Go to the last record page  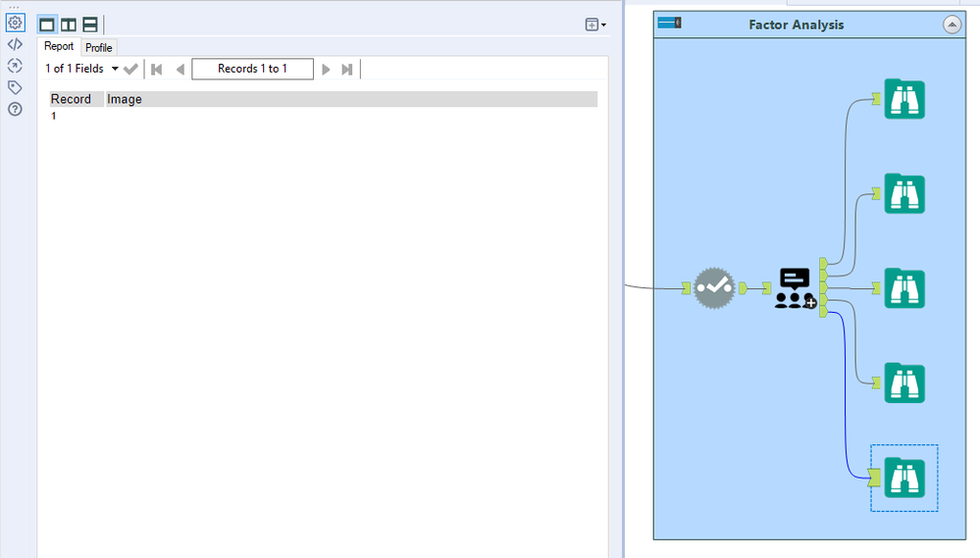tap(347, 70)
